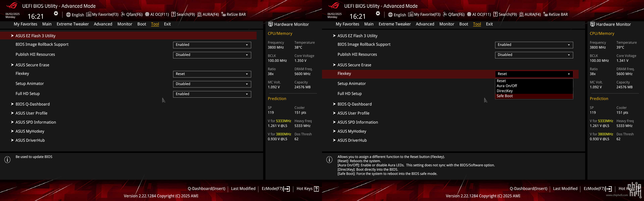Launch Qfan(F6) control in left screen
This screenshot has height=201, width=644.
tap(131, 14)
